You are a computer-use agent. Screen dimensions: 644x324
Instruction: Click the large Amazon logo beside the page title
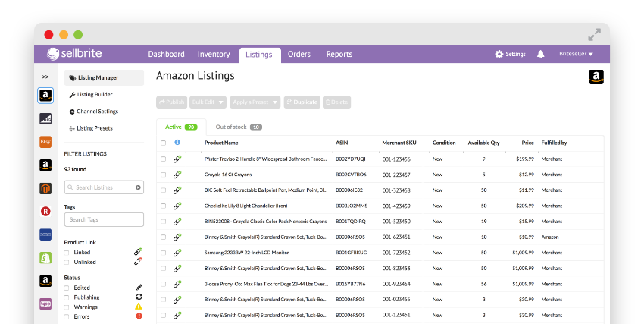click(596, 77)
